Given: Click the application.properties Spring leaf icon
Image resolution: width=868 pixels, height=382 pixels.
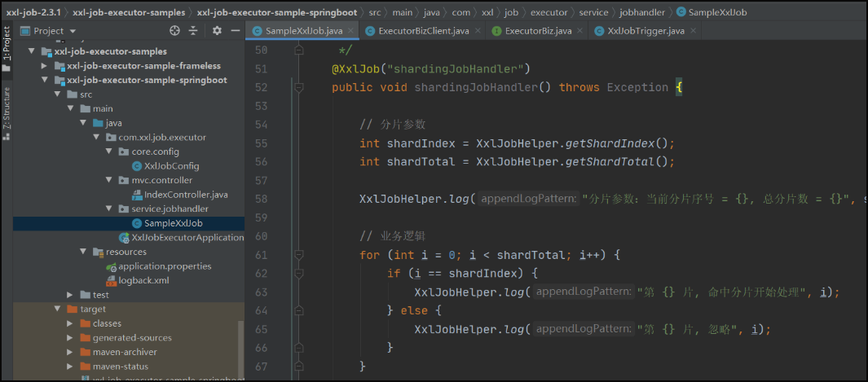Looking at the screenshot, I should [x=111, y=266].
